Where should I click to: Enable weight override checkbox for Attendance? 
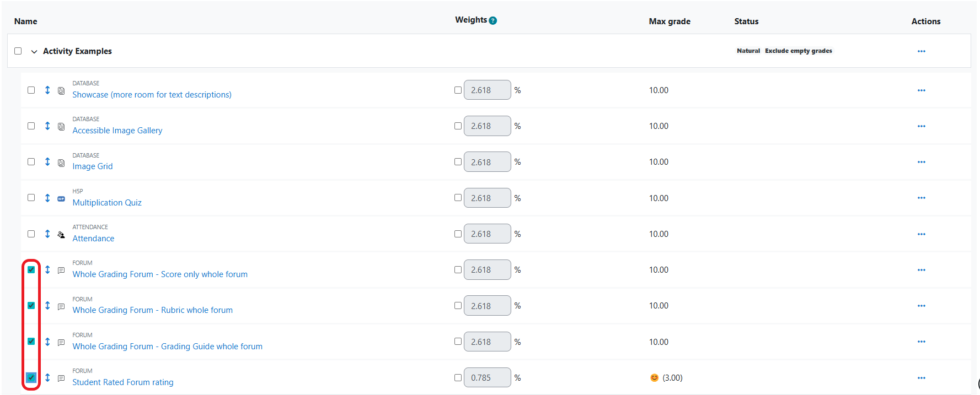pos(458,234)
